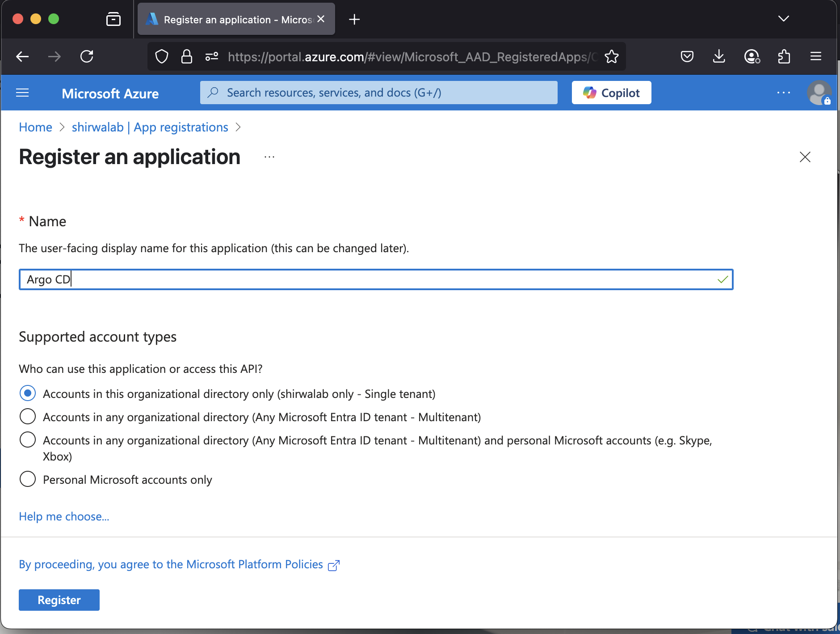Viewport: 840px width, 634px height.
Task: Click the macOS green fullscreen button
Action: pos(54,19)
